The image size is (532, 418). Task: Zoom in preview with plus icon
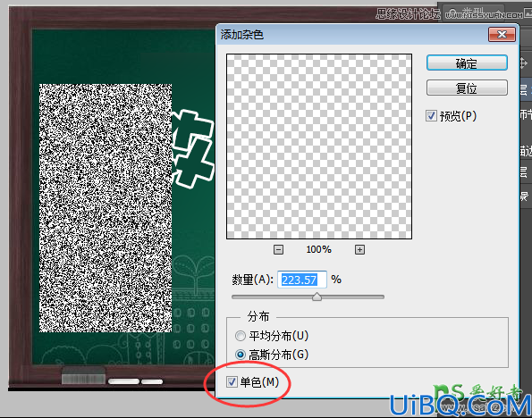click(359, 250)
